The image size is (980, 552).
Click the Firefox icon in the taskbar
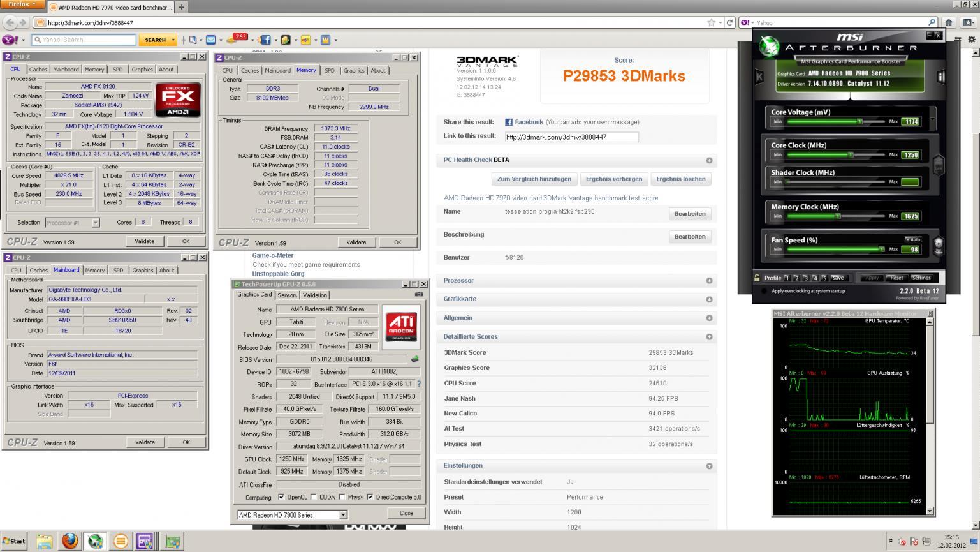(x=70, y=541)
